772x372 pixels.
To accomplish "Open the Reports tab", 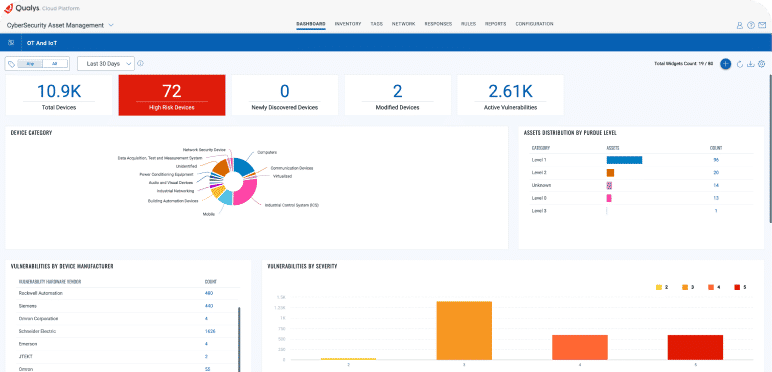I will click(x=495, y=24).
